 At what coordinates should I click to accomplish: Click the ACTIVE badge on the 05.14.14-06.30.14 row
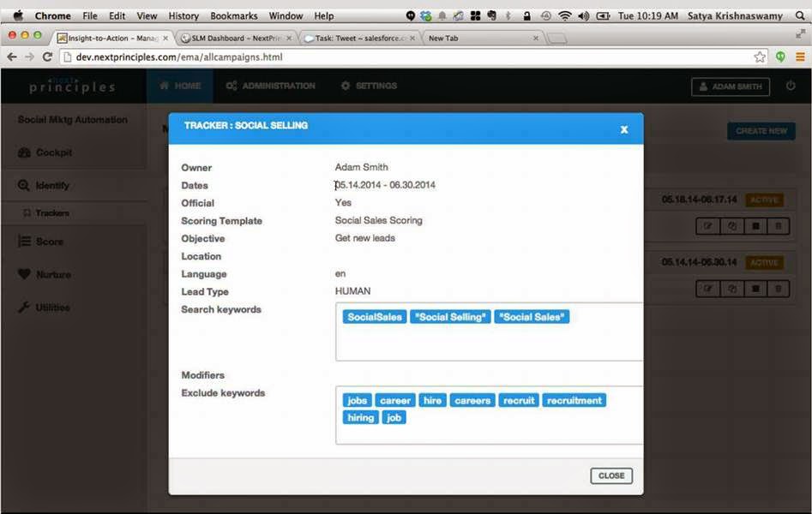coord(764,262)
